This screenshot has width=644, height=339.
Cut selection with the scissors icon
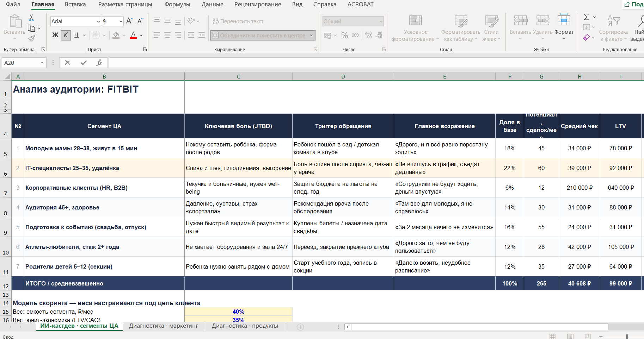[31, 18]
